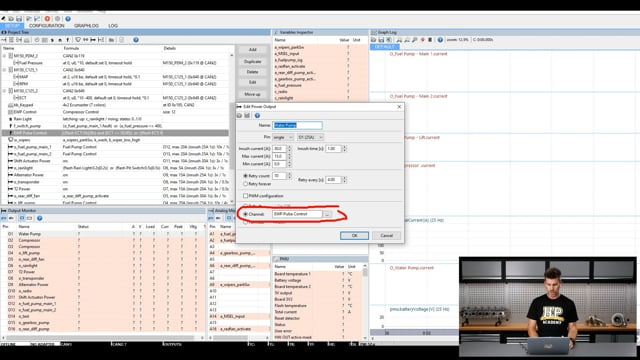Click the help icon in Output Monitor toolbar
This screenshot has height=360, width=640.
coord(40,218)
